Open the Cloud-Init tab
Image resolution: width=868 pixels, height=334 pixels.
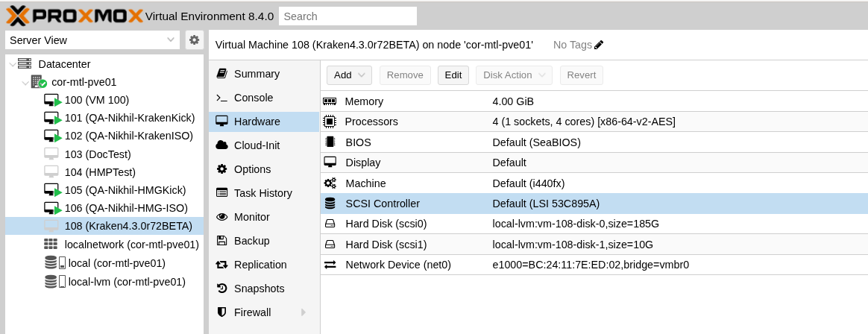point(264,145)
